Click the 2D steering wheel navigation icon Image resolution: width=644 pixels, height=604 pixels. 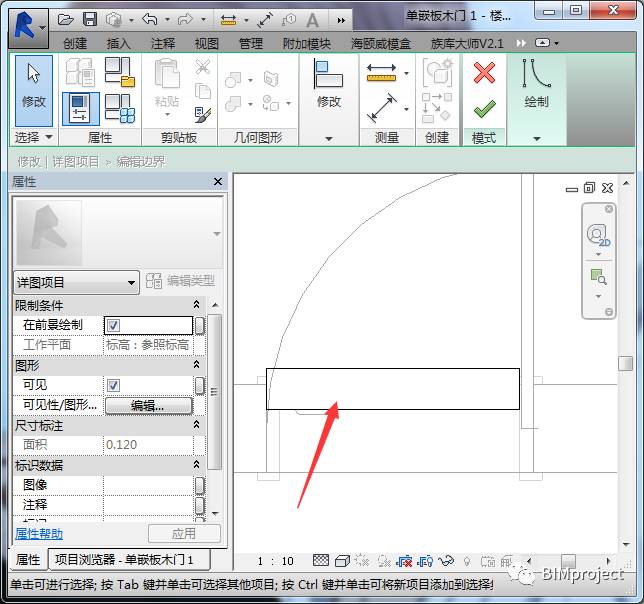click(598, 236)
